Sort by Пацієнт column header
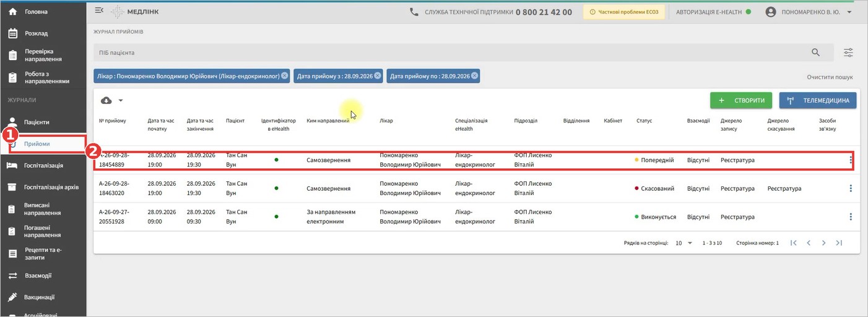The width and height of the screenshot is (868, 317). [x=235, y=121]
